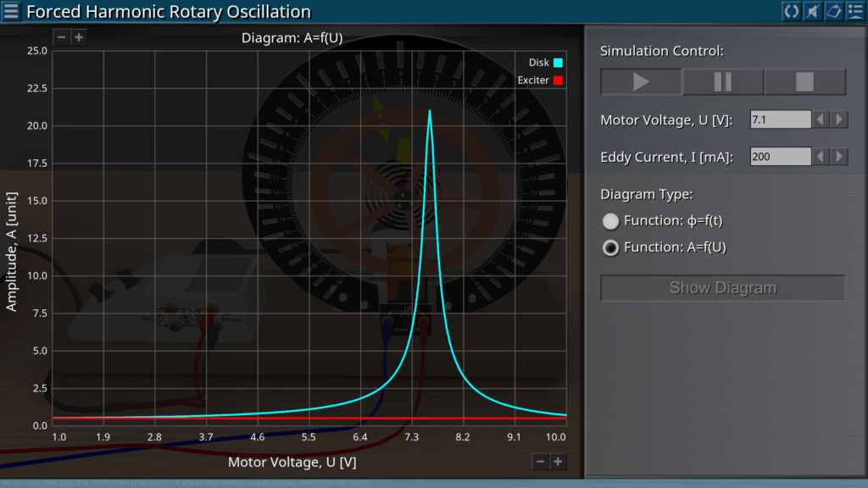Pause the simulation
Image resolution: width=868 pixels, height=488 pixels.
[723, 82]
